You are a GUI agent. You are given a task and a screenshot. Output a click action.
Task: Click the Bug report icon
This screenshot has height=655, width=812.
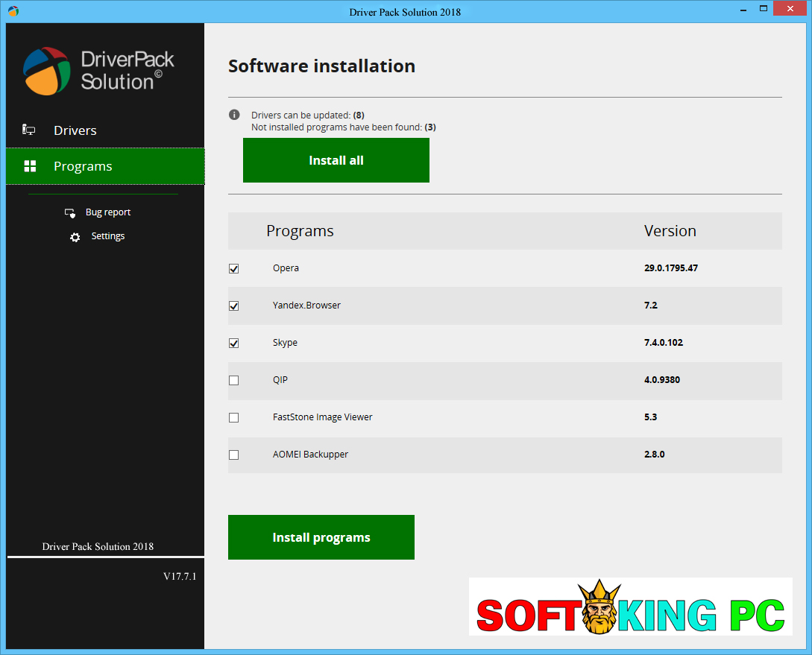(x=70, y=212)
